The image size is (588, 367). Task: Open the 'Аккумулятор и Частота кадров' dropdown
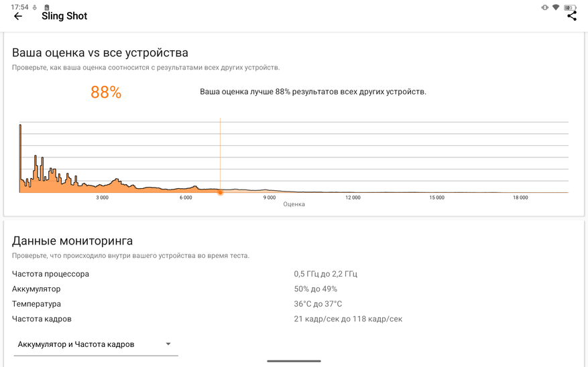click(95, 344)
